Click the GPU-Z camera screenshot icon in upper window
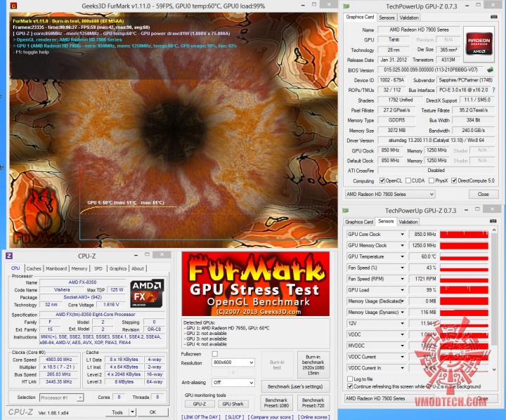The width and height of the screenshot is (506, 420). pos(494,17)
